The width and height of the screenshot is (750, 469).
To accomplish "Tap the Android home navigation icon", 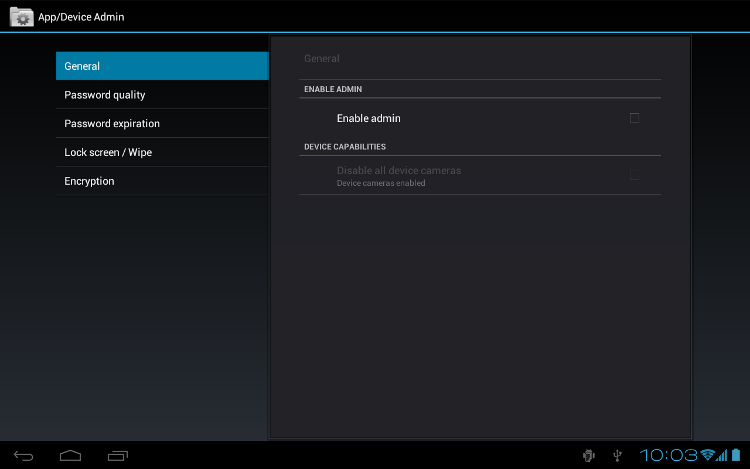I will click(x=70, y=456).
